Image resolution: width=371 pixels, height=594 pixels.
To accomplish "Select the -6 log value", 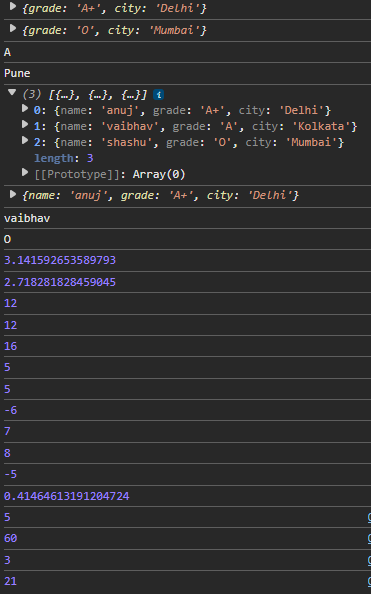I will pos(11,410).
